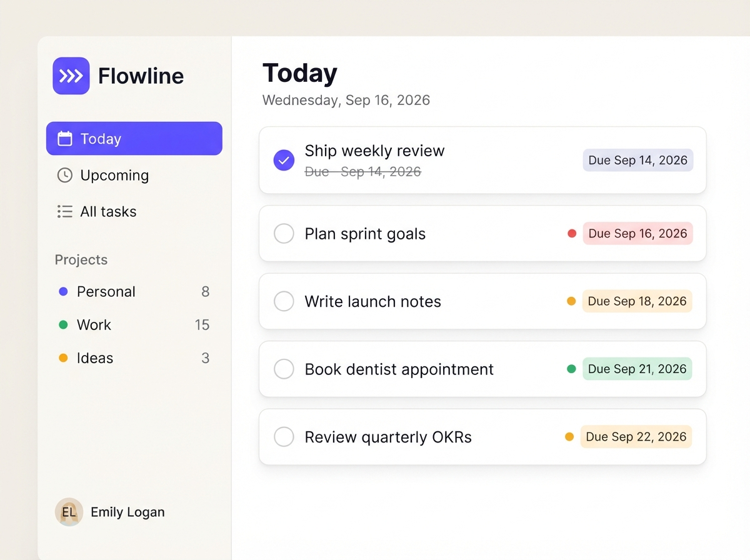Click the Flowline app name

(141, 76)
